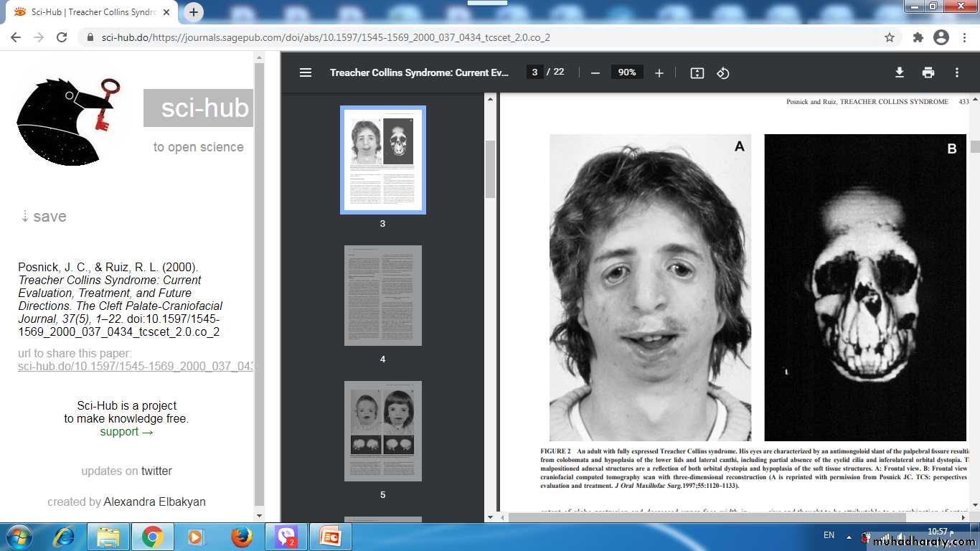This screenshot has height=551, width=980.
Task: Click the zoom in plus icon
Action: pyautogui.click(x=659, y=72)
